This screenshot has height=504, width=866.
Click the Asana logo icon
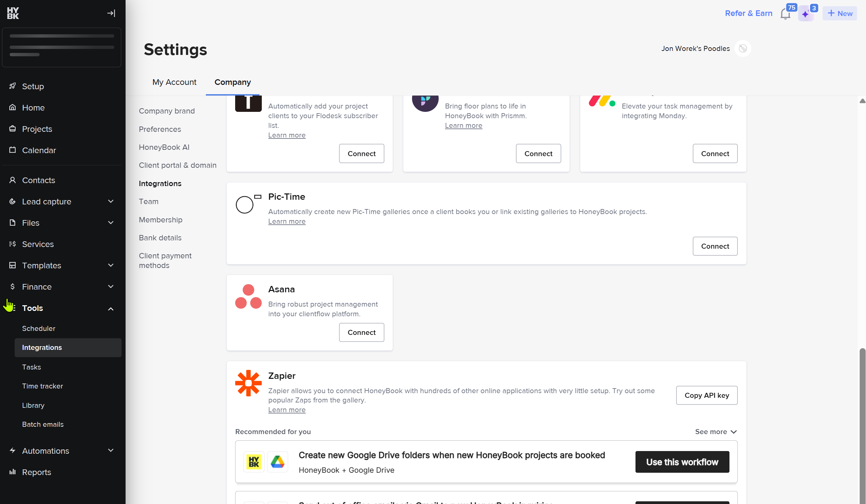(248, 296)
